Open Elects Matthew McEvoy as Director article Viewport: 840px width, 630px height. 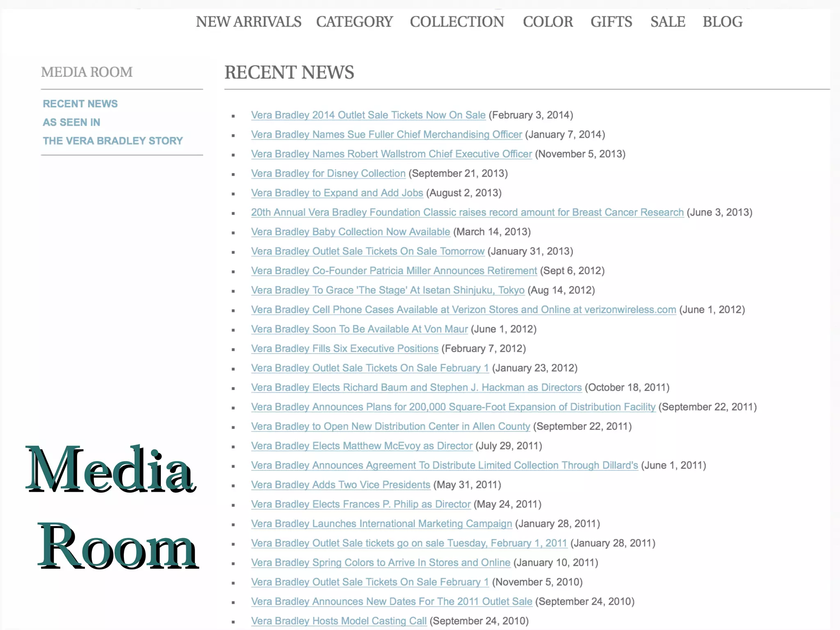click(362, 446)
